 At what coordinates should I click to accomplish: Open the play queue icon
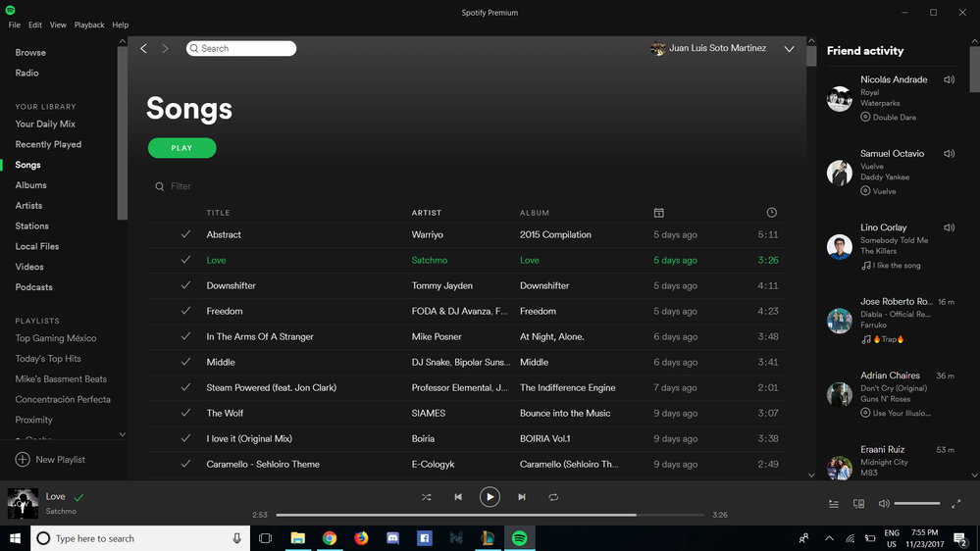(x=834, y=504)
